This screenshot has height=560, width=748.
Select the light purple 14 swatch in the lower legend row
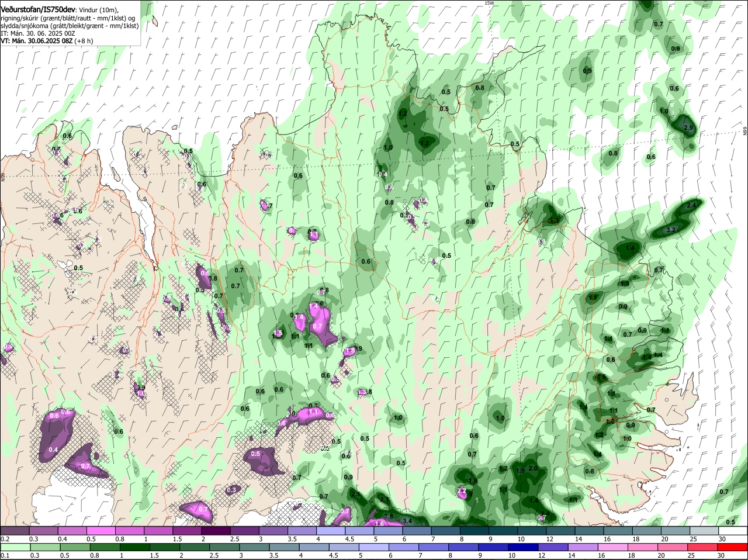coord(584,548)
